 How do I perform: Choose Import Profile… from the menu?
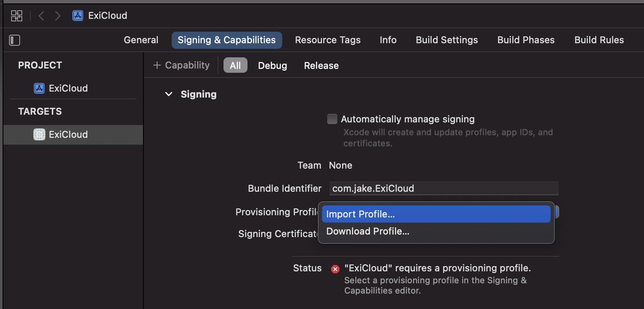coord(436,214)
